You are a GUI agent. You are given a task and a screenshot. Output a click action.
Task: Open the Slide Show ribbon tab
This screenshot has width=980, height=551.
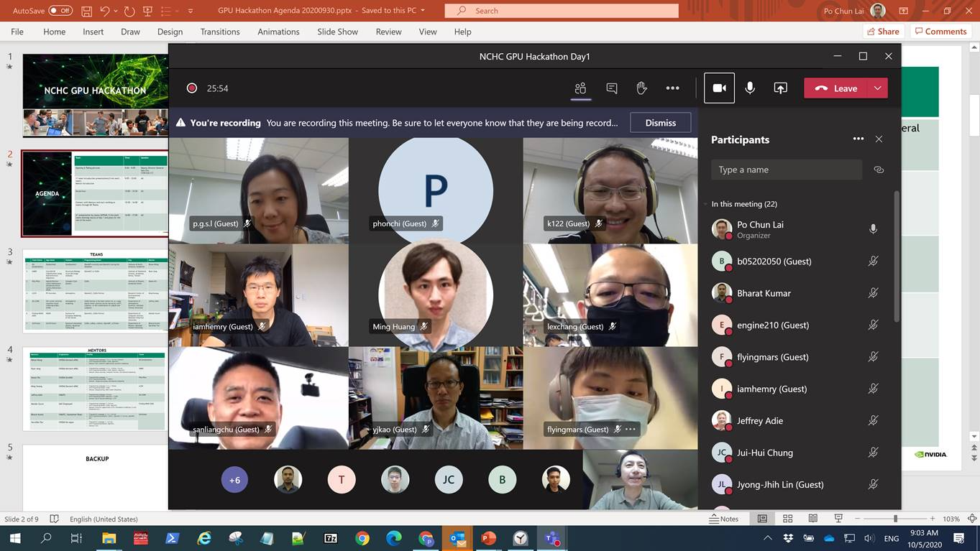(x=337, y=32)
